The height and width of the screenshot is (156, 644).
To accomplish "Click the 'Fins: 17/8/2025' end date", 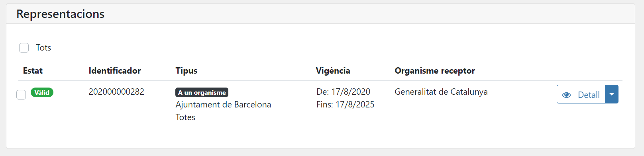I will tap(346, 104).
